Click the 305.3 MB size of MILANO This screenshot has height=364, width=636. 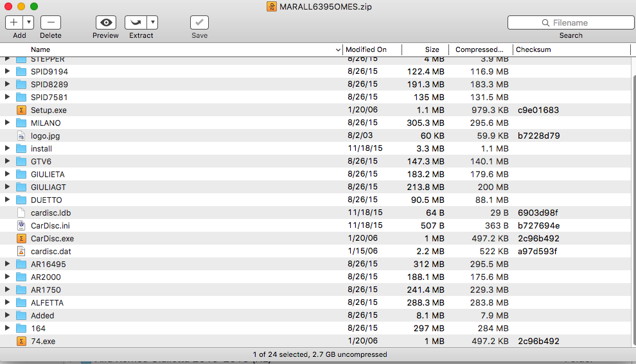point(425,123)
